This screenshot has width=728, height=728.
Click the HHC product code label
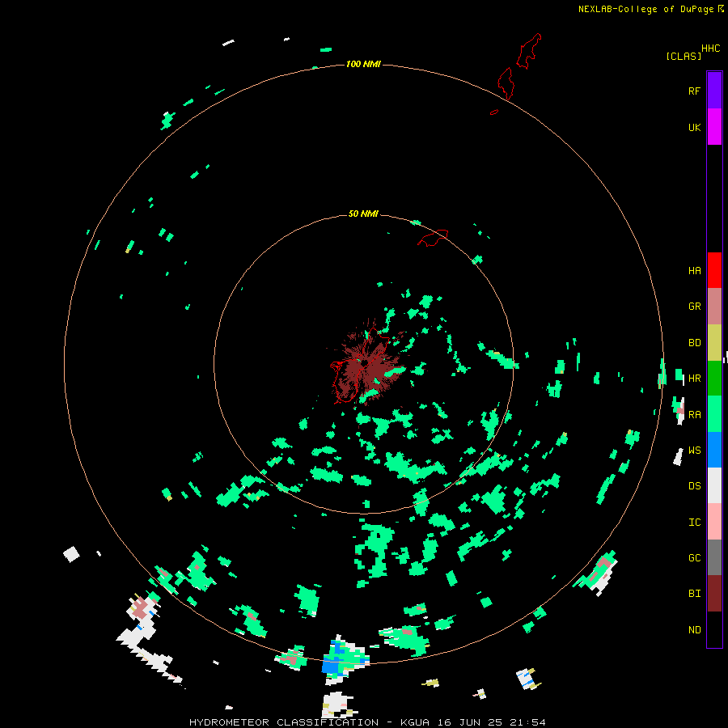tap(710, 49)
